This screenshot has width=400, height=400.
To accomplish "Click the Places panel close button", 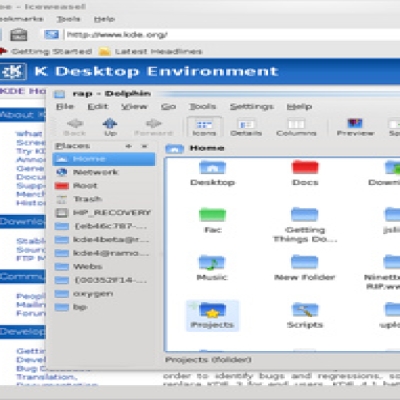I will pos(145,146).
